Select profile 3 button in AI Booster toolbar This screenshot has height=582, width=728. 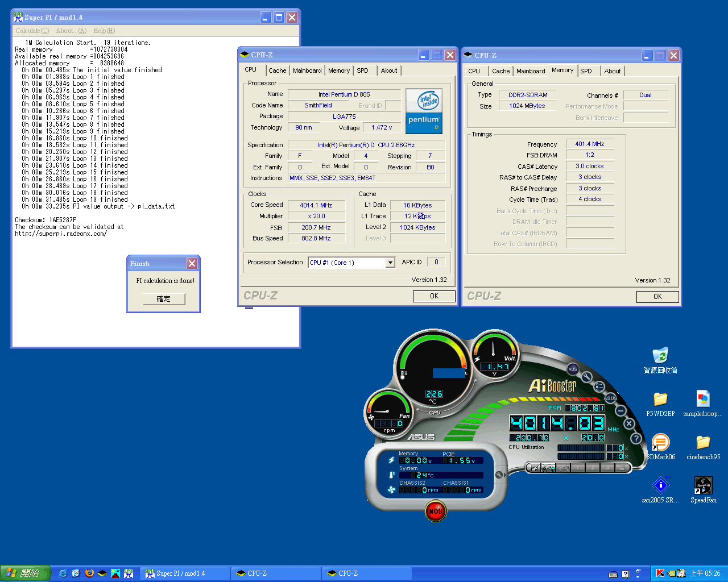click(607, 468)
